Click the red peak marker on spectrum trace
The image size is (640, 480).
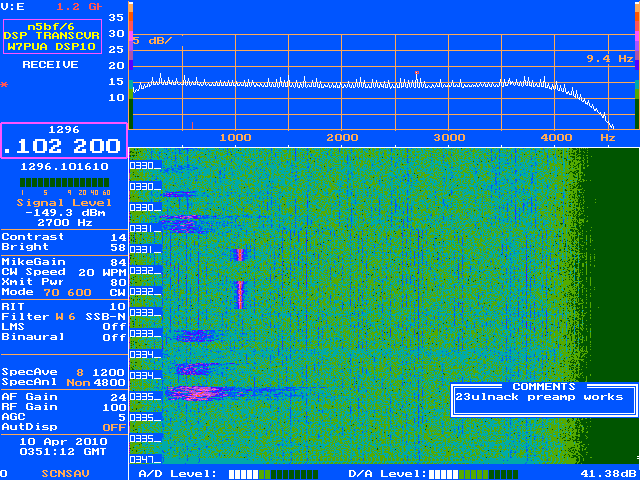pyautogui.click(x=417, y=73)
